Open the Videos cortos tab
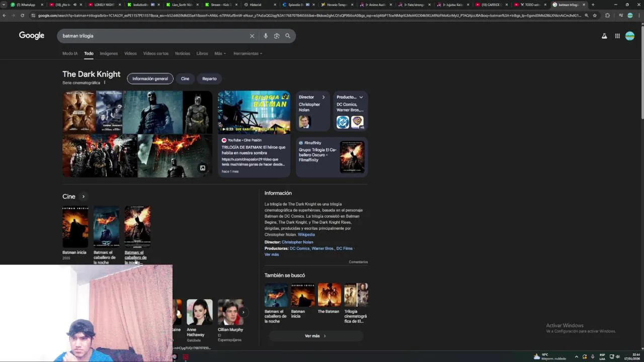Viewport: 644px width, 362px height. [x=156, y=53]
